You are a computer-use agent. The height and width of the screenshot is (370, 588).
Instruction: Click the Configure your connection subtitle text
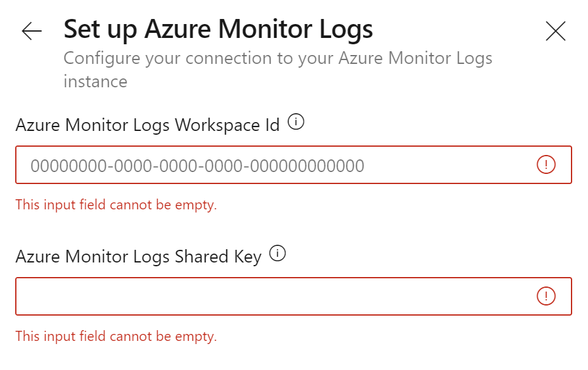click(x=277, y=70)
